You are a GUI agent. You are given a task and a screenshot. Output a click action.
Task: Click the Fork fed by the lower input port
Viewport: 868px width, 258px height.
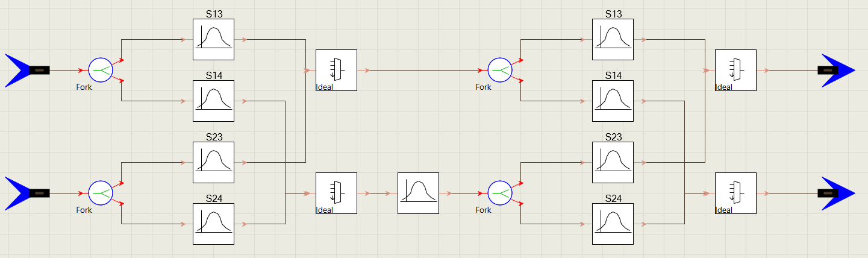tap(101, 193)
